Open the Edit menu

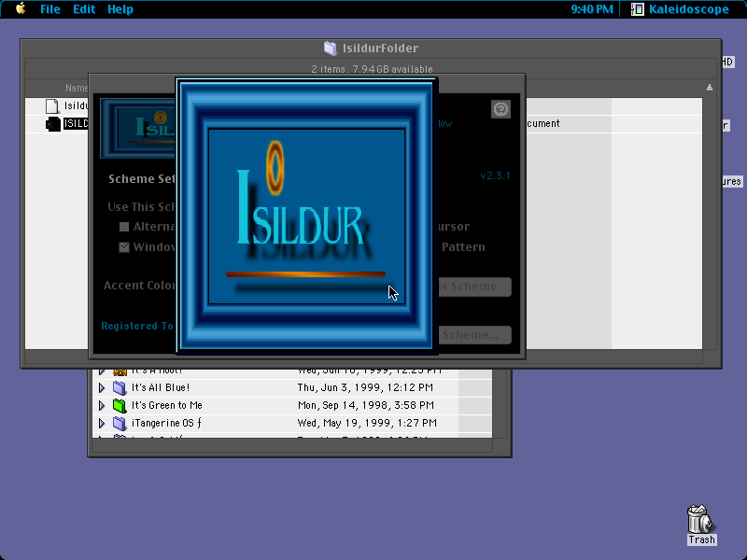pyautogui.click(x=84, y=9)
